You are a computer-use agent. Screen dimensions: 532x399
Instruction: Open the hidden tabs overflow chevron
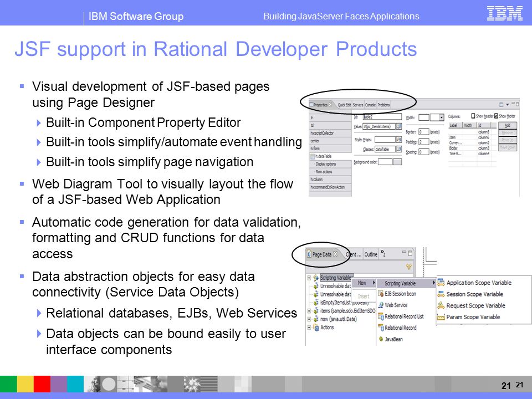[383, 253]
